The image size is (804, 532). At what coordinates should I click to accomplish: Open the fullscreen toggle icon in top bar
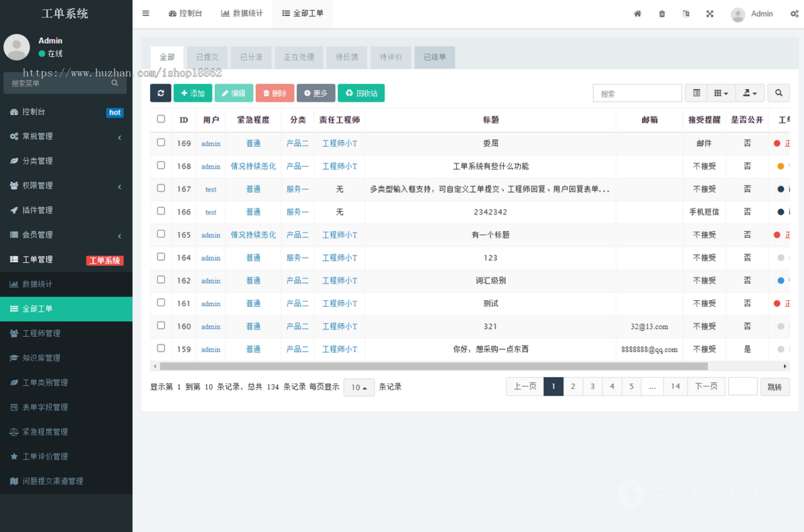[710, 13]
